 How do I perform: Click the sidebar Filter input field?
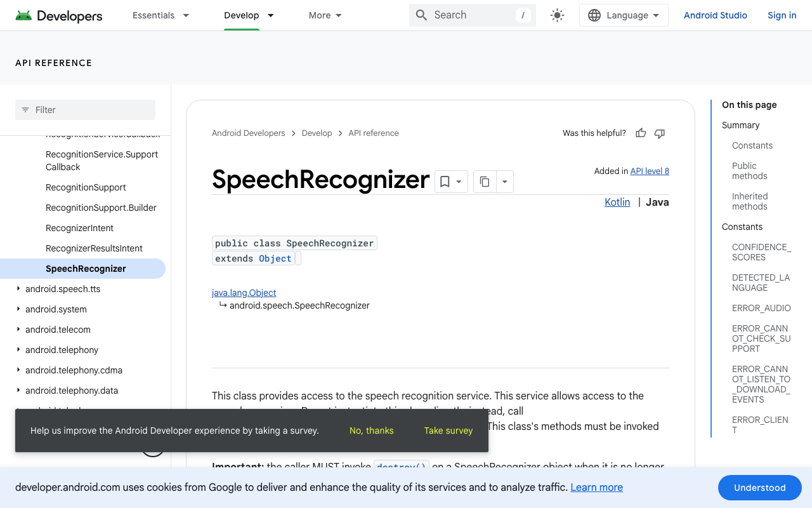point(85,110)
